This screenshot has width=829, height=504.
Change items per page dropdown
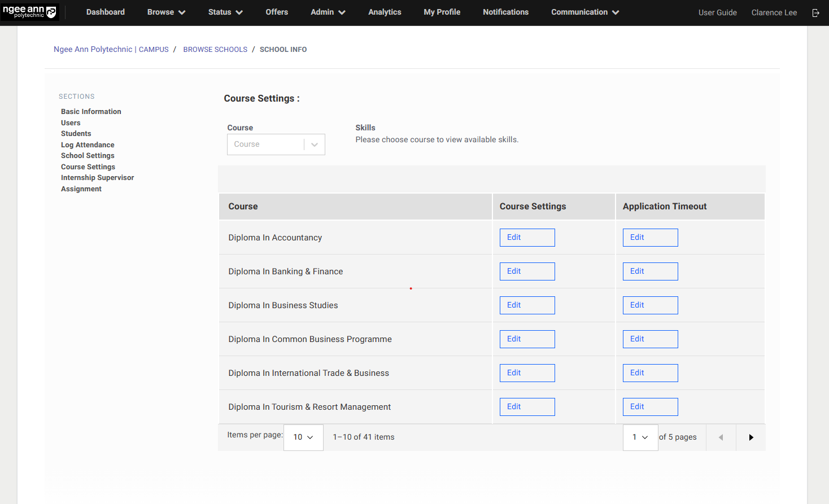tap(303, 437)
